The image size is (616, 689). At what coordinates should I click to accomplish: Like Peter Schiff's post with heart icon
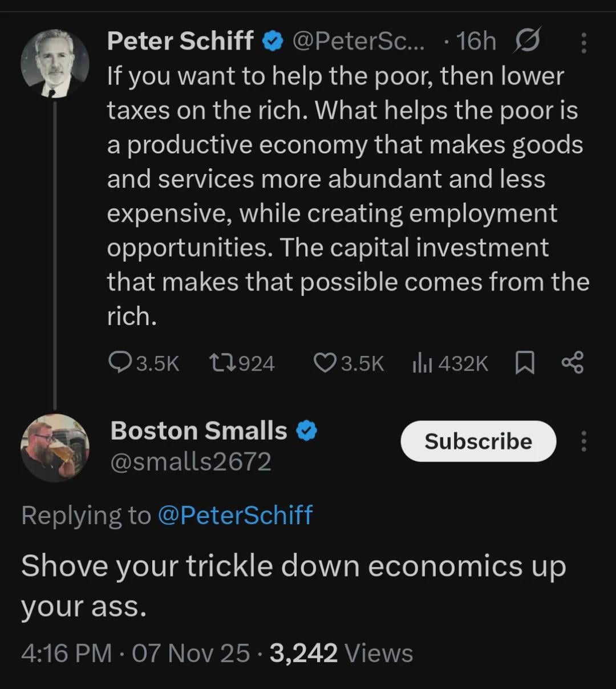pyautogui.click(x=325, y=363)
